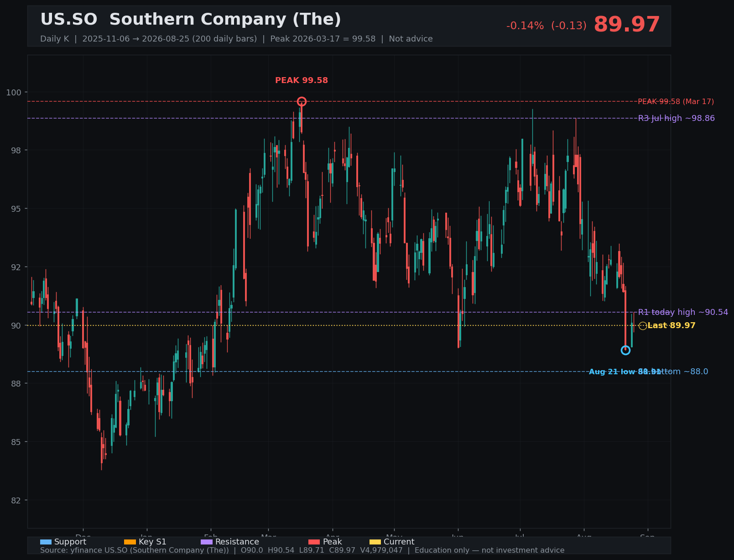Click the orange Key S1 legend swatch

130,542
